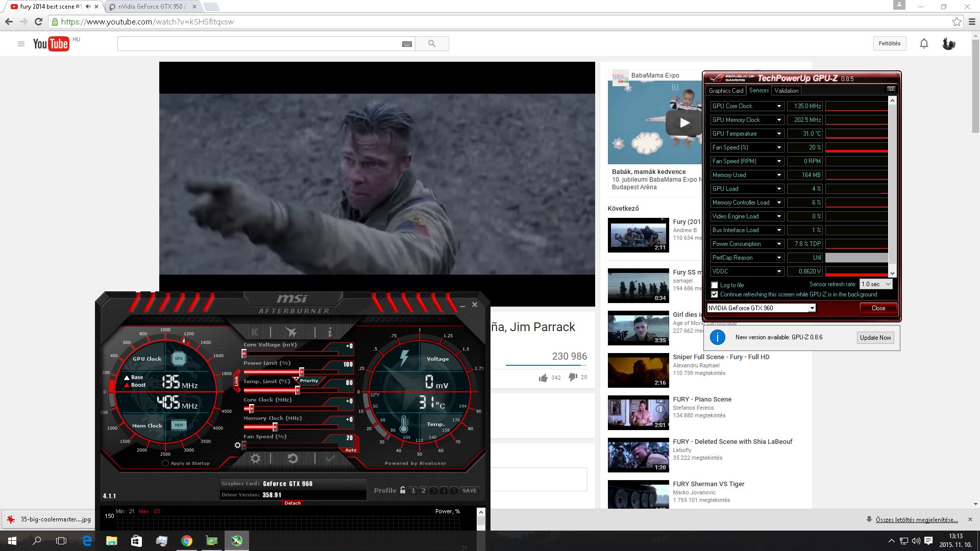Screen dimensions: 980x551
Task: Click the YouTube logo
Action: (51, 44)
